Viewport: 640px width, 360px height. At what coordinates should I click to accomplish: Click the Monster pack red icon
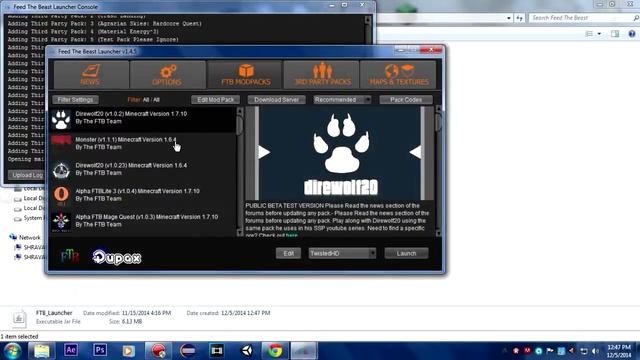(61, 141)
